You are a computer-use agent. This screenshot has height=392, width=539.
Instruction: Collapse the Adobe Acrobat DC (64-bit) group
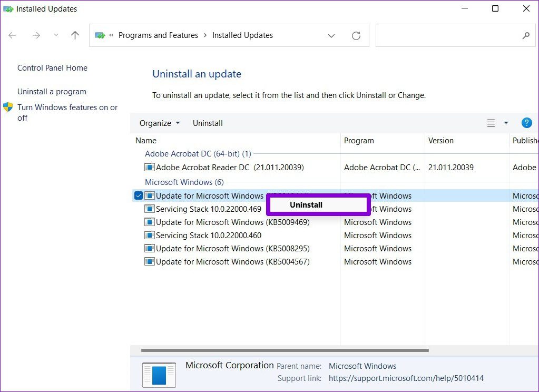[x=198, y=154]
